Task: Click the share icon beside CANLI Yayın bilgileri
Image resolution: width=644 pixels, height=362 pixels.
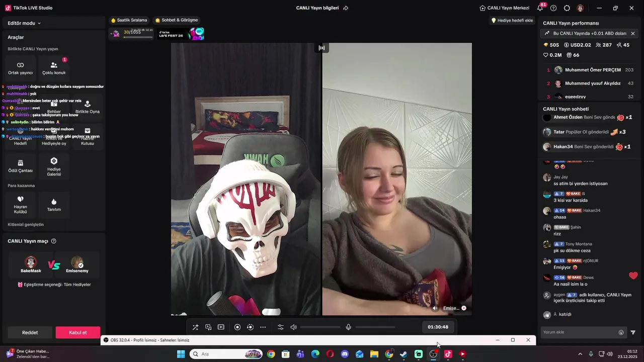Action: (346, 8)
